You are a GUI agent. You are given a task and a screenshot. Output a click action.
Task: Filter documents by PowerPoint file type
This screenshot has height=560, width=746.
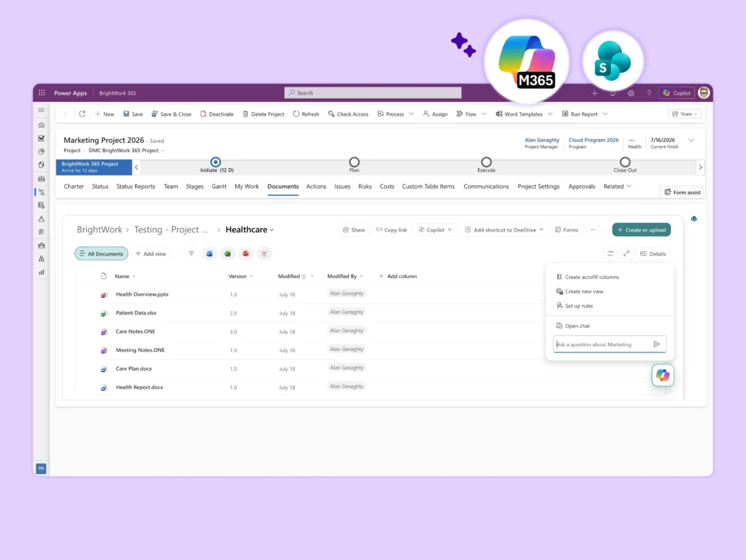click(x=246, y=254)
